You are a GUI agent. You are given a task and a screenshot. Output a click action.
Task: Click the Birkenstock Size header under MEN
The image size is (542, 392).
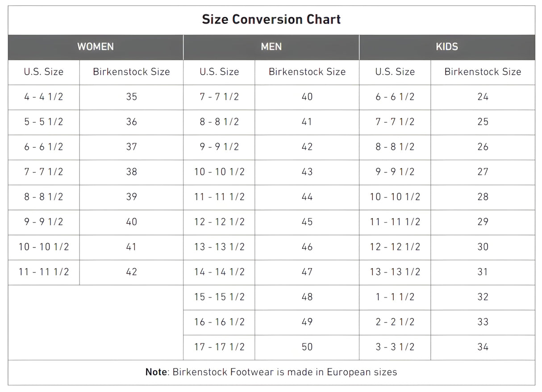[307, 72]
